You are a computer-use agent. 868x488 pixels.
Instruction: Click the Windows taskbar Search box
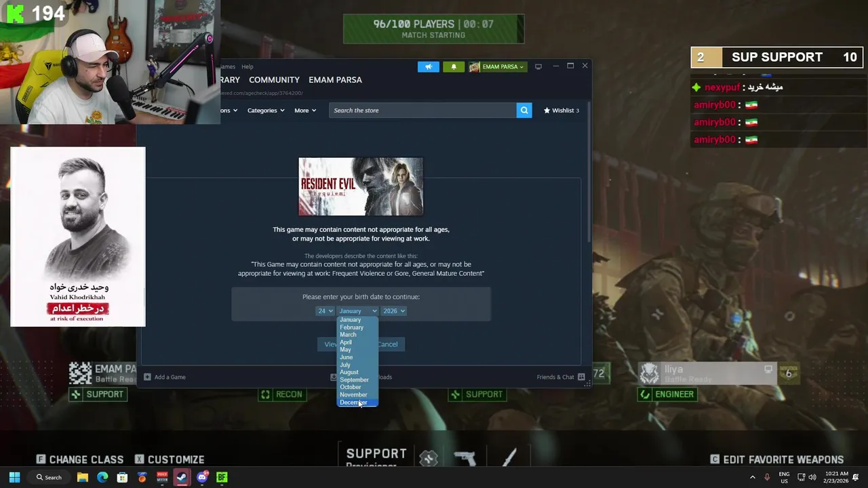coord(49,477)
